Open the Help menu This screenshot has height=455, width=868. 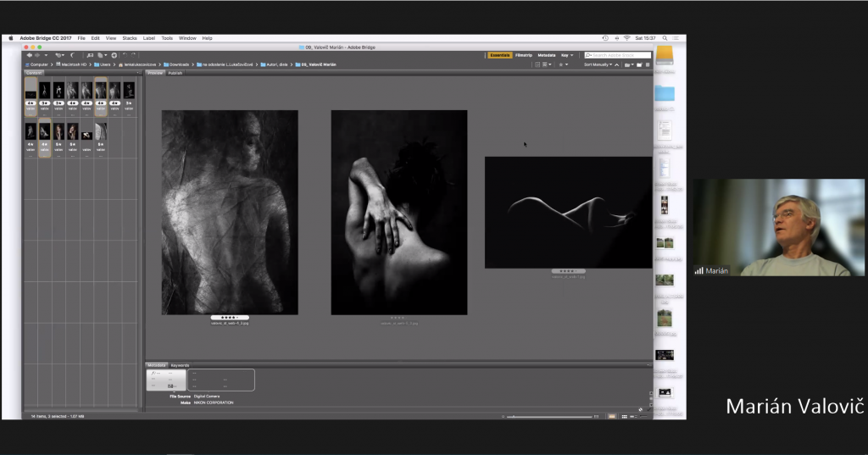tap(207, 38)
